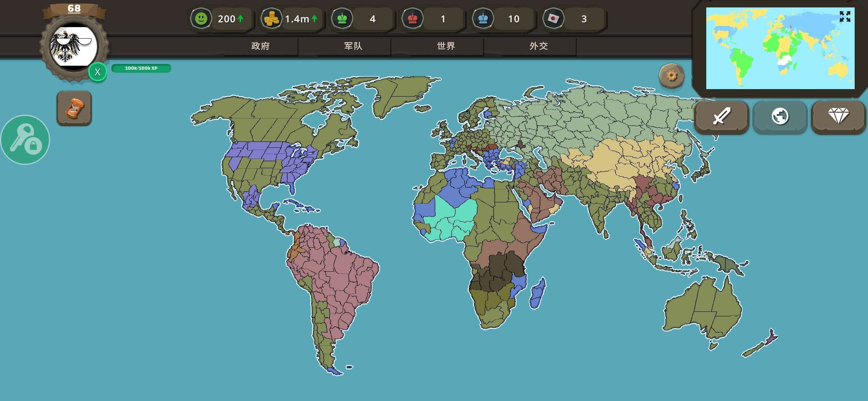Open the 世界 world tab
The image size is (868, 401).
coord(446,46)
